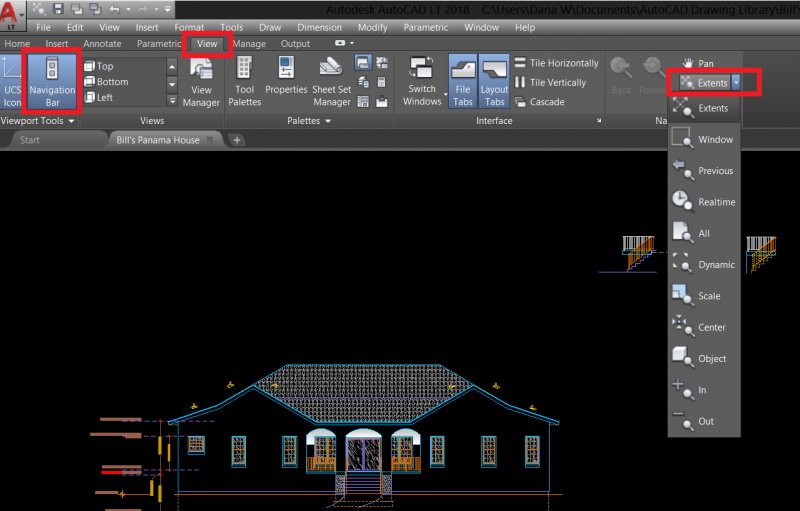
Task: Open the Format menu
Action: (x=189, y=28)
